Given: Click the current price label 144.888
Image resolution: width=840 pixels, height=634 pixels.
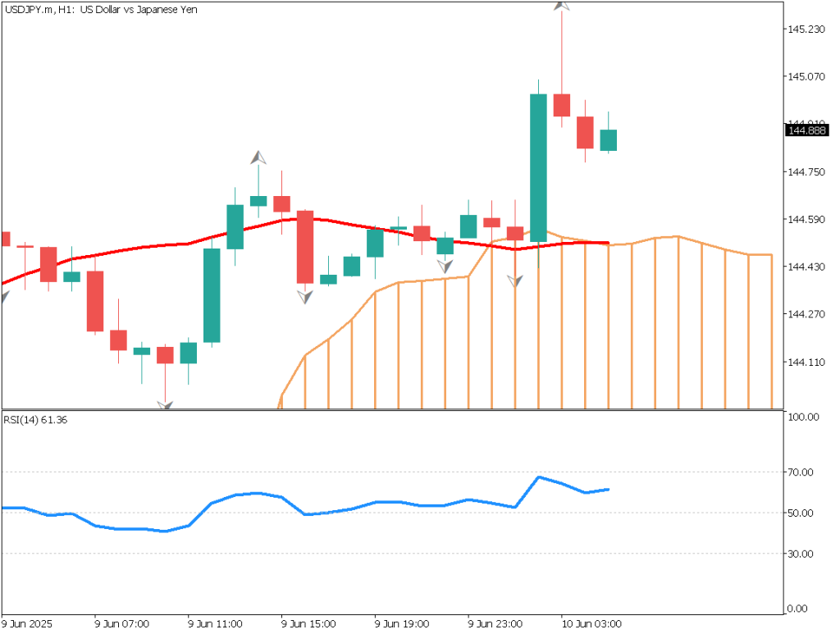Looking at the screenshot, I should pyautogui.click(x=806, y=130).
